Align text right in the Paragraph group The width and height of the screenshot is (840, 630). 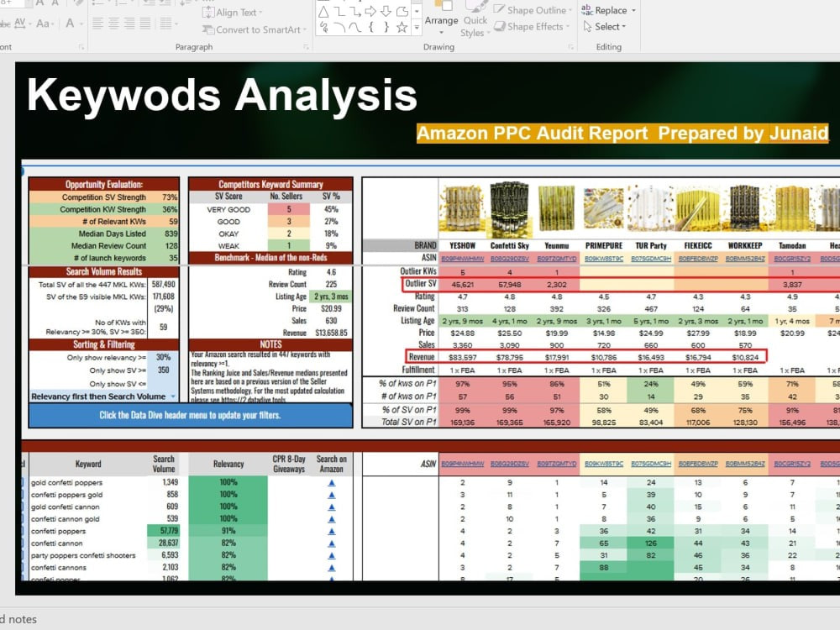129,23
